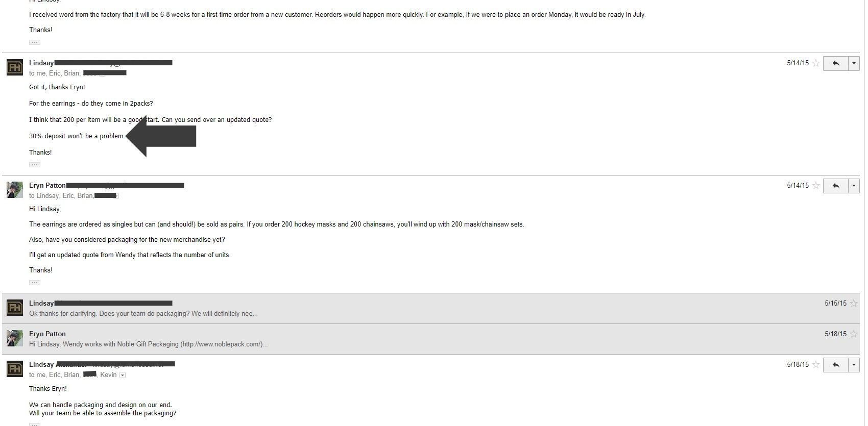Show trimmed content of the topmost message
Viewport: 868px width, 426px height.
pos(35,42)
